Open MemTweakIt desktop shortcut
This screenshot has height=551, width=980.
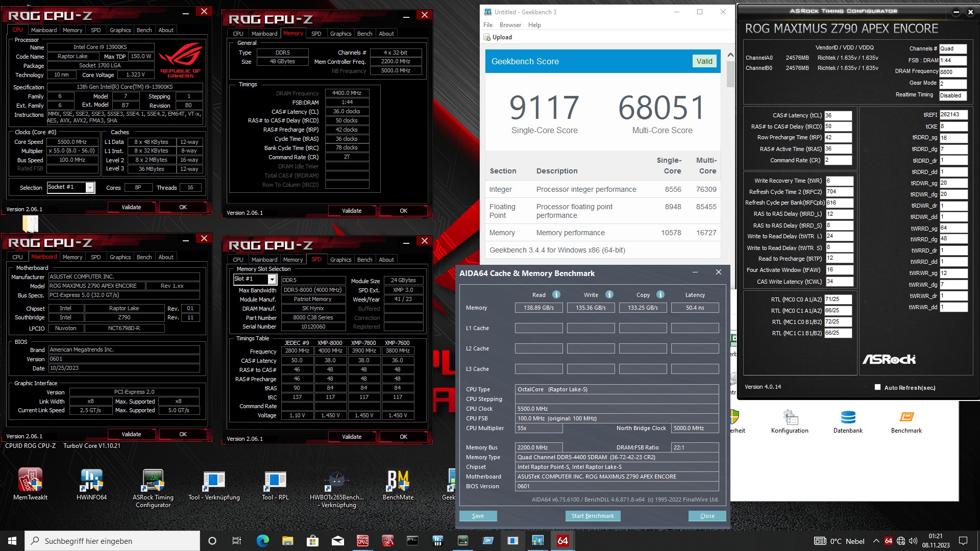tap(30, 484)
